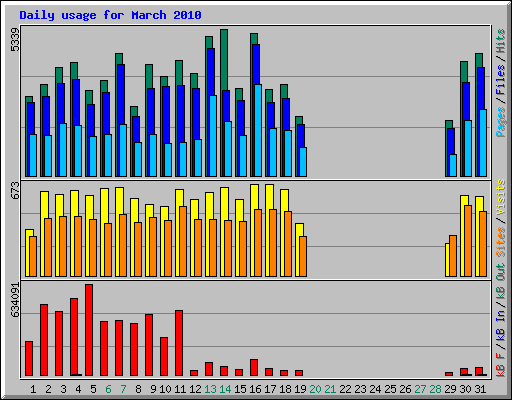This screenshot has width=512, height=400.
Task: Click the middle axis value "673"
Action: pyautogui.click(x=15, y=190)
